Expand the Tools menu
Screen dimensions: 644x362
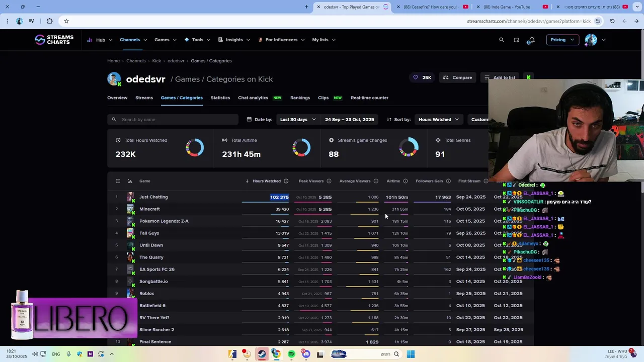pyautogui.click(x=197, y=40)
